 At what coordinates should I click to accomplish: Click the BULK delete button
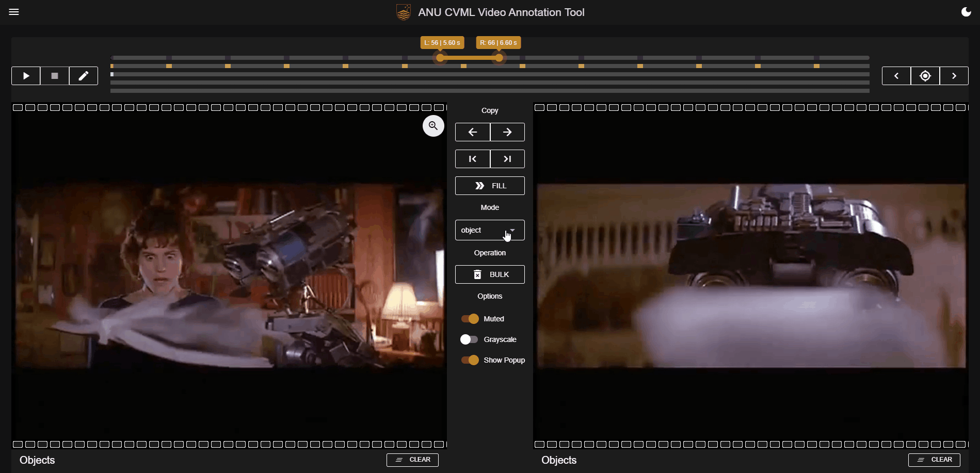490,274
